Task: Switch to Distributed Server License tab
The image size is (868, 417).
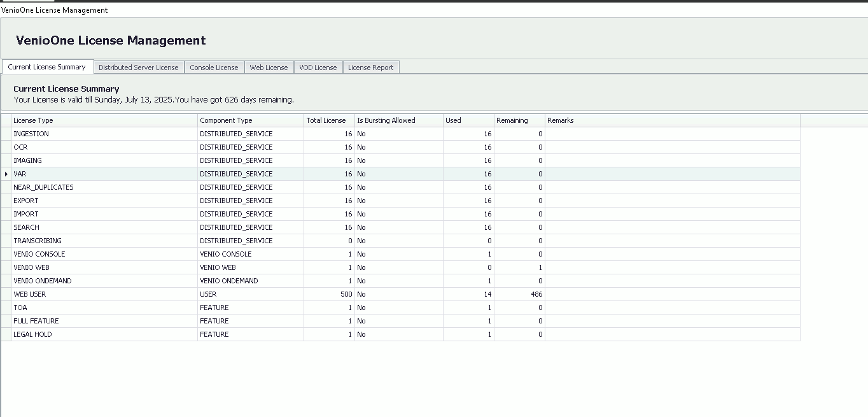Action: tap(139, 67)
